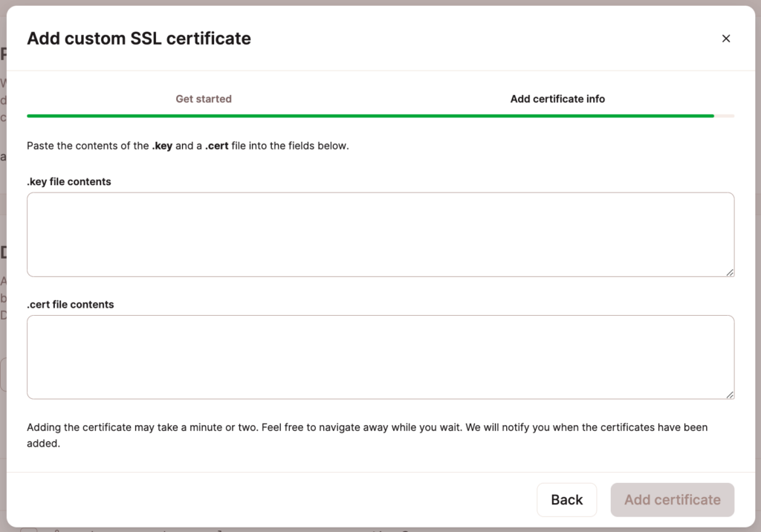Click the .key file contents label
The height and width of the screenshot is (532, 761).
(68, 181)
